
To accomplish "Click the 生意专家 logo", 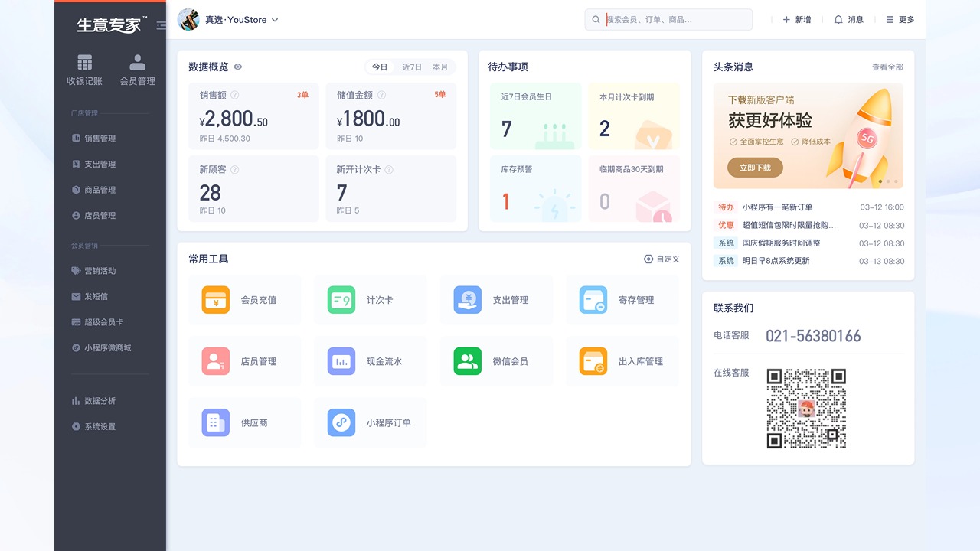I will click(x=112, y=24).
